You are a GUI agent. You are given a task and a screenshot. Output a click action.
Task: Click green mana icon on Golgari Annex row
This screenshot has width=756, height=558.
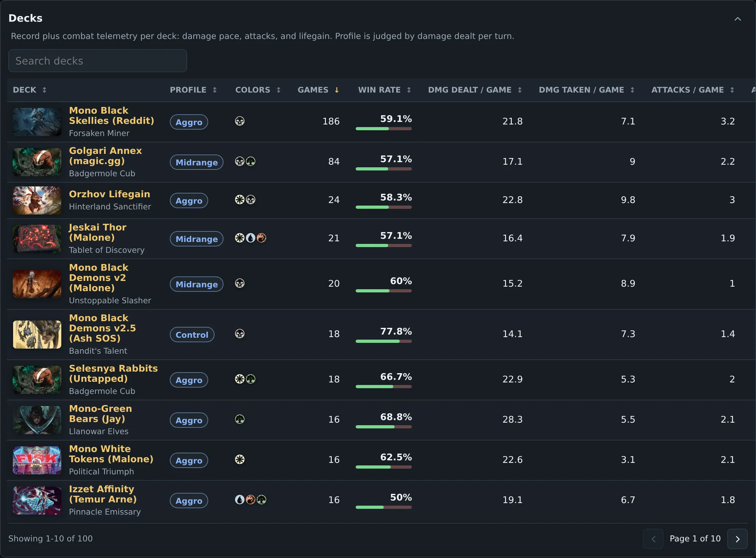coord(251,161)
